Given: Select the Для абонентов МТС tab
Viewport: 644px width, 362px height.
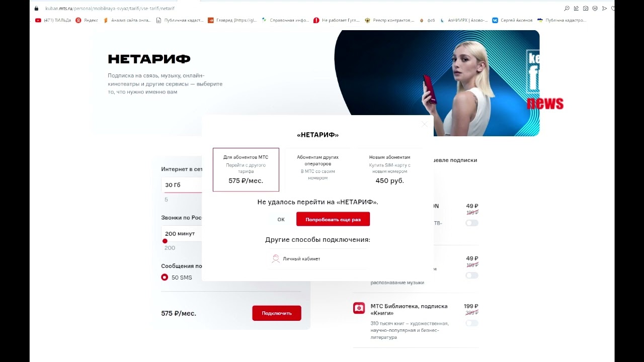Looking at the screenshot, I should (x=246, y=170).
